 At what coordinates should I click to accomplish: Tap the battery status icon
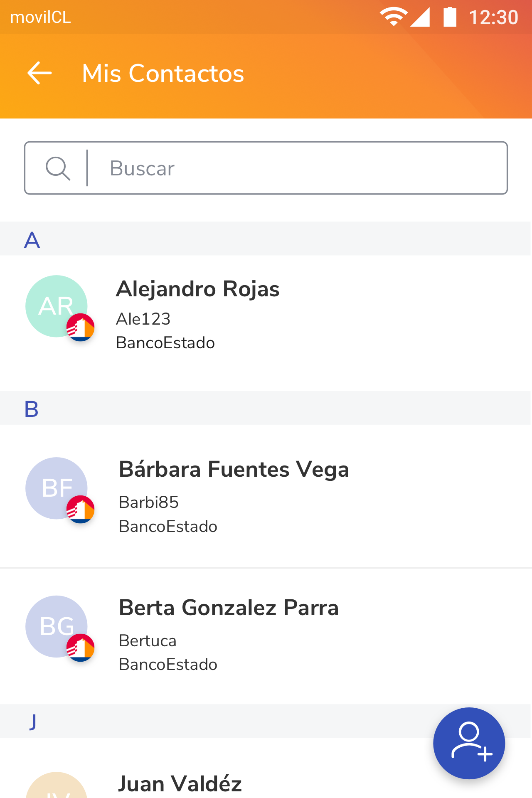click(450, 17)
